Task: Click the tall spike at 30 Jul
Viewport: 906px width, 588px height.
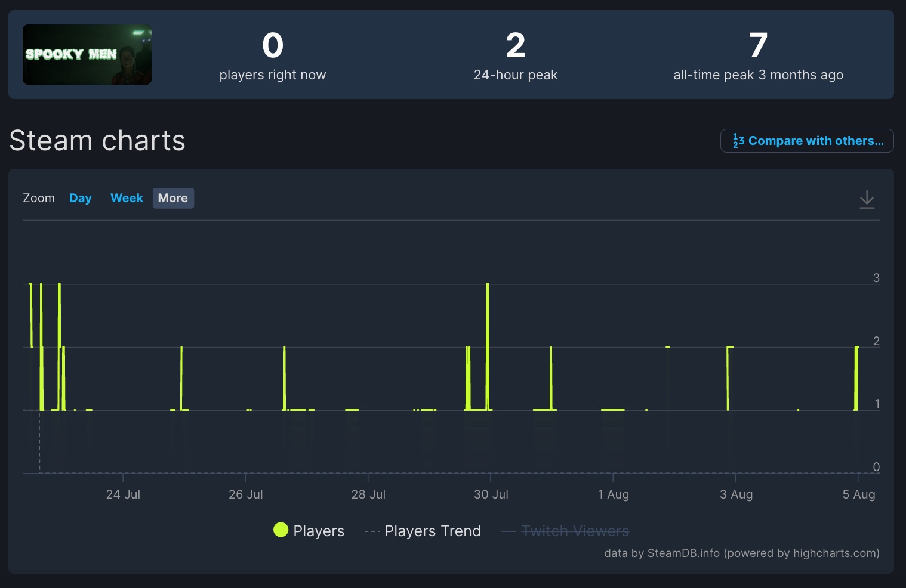Action: click(x=488, y=346)
